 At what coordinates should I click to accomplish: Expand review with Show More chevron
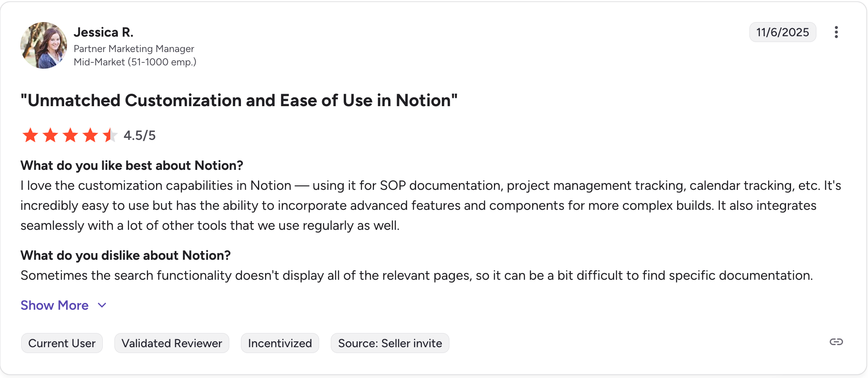click(102, 305)
